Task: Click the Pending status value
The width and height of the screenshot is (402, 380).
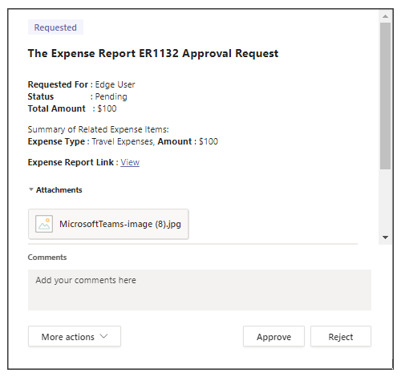Action: coord(111,97)
